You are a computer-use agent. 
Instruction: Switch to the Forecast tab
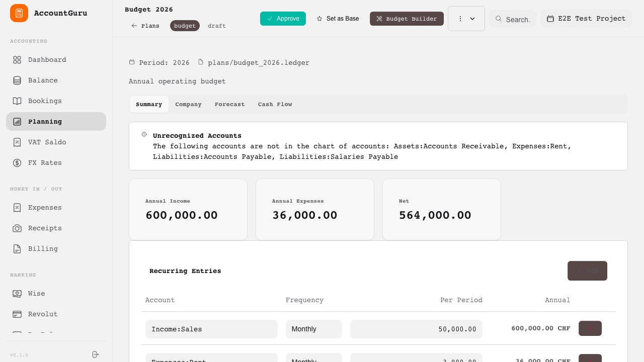229,105
